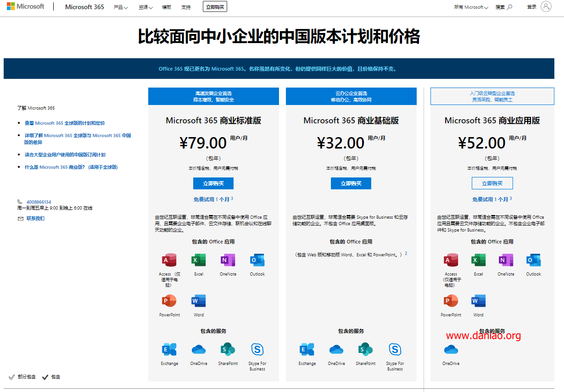This screenshot has width=564, height=392.
Task: Click the ¥32.00 price text
Action: tap(341, 143)
